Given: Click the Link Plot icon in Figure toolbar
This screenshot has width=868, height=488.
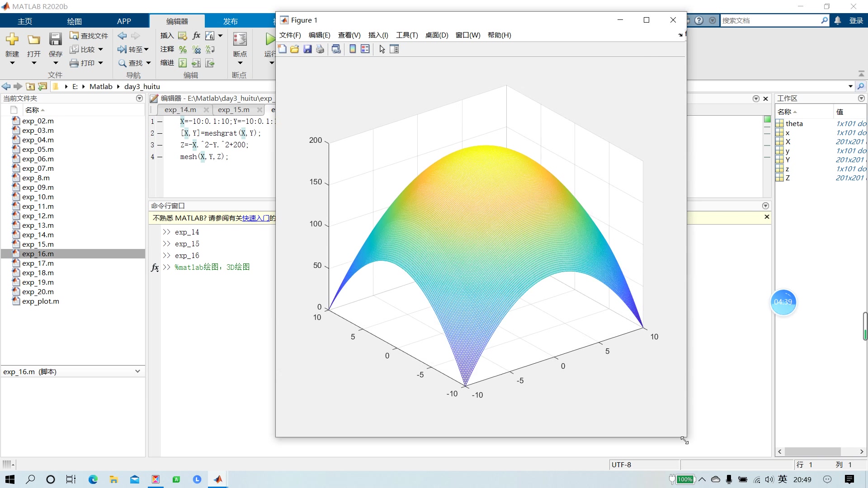Looking at the screenshot, I should 336,49.
